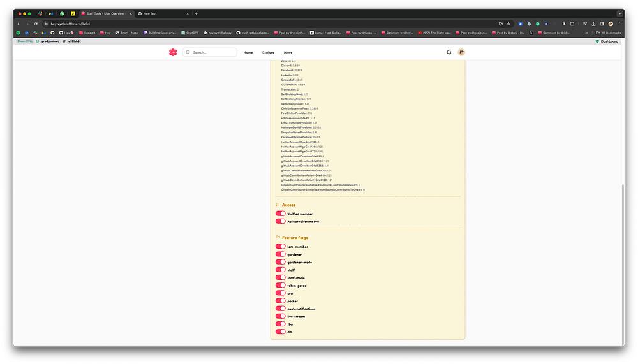This screenshot has width=638, height=364.
Task: Open the X bookmark icon
Action: (x=531, y=33)
